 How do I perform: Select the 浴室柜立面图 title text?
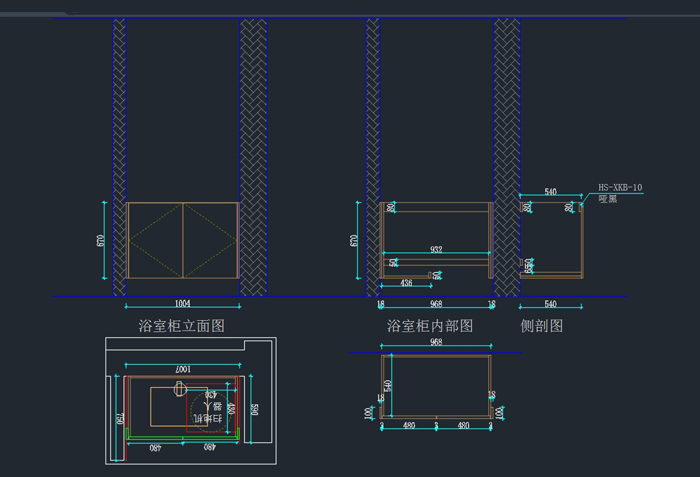(x=181, y=326)
